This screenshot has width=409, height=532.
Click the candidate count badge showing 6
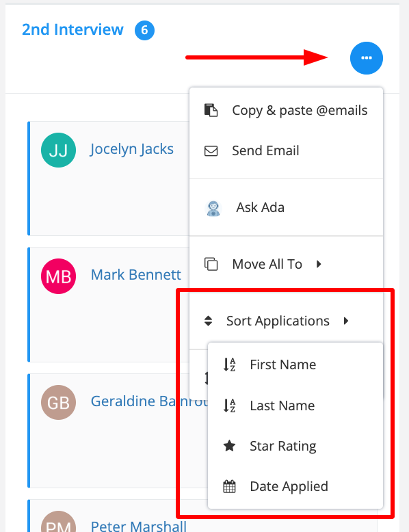click(144, 31)
